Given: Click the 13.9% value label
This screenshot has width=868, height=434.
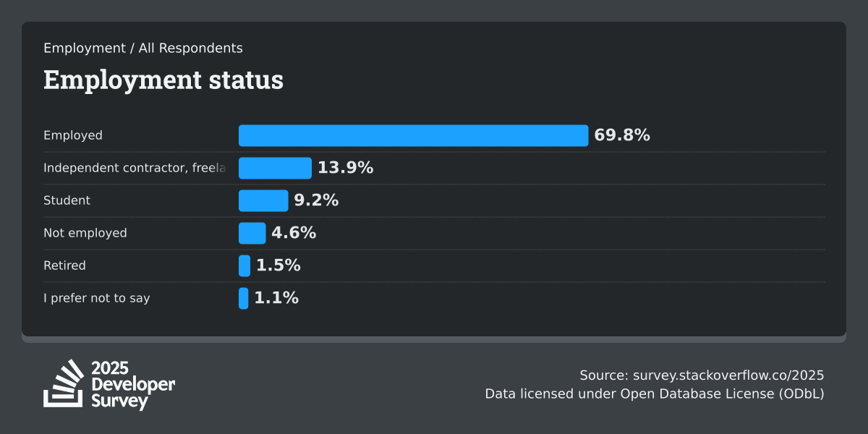Looking at the screenshot, I should tap(346, 168).
